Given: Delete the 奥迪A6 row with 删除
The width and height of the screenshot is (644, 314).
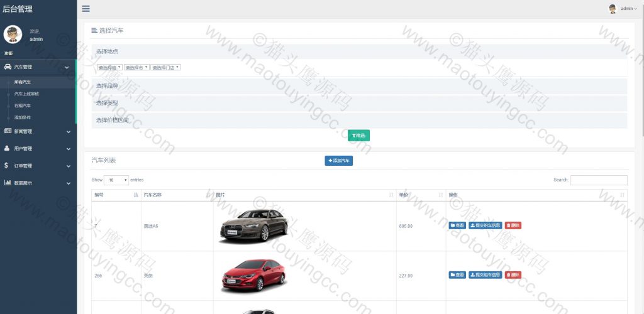Looking at the screenshot, I should pos(513,225).
